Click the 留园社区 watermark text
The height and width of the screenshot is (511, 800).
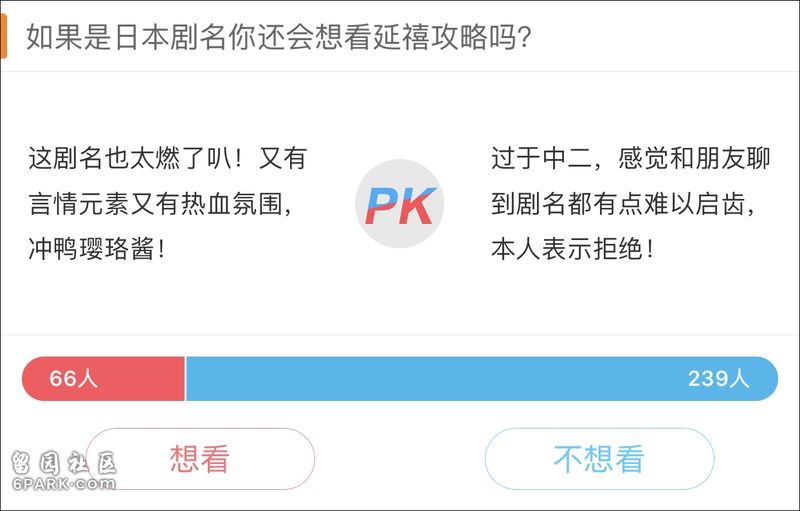click(x=64, y=463)
